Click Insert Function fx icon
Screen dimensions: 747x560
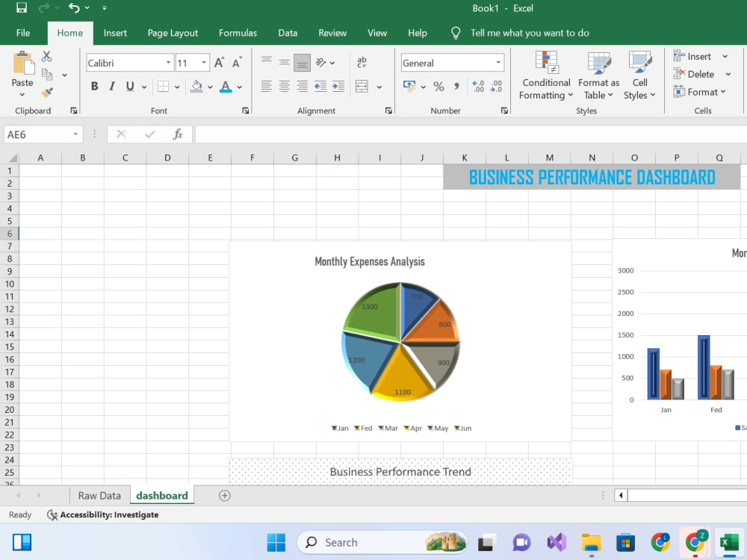point(178,134)
